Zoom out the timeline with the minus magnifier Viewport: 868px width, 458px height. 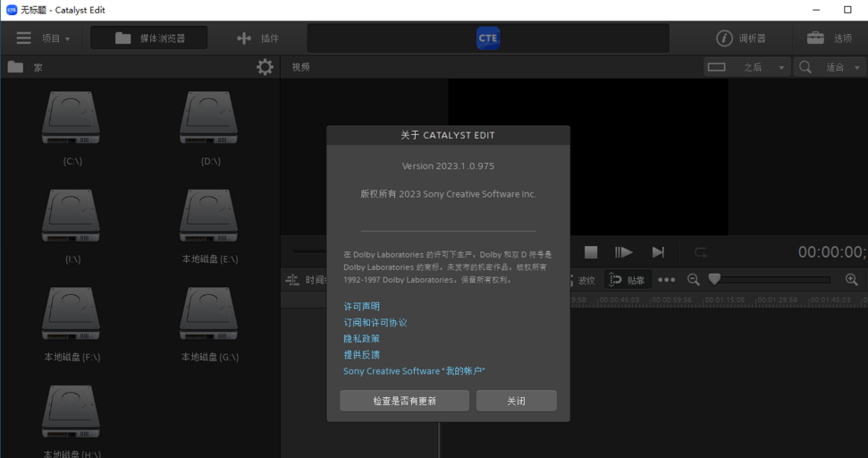tap(693, 280)
